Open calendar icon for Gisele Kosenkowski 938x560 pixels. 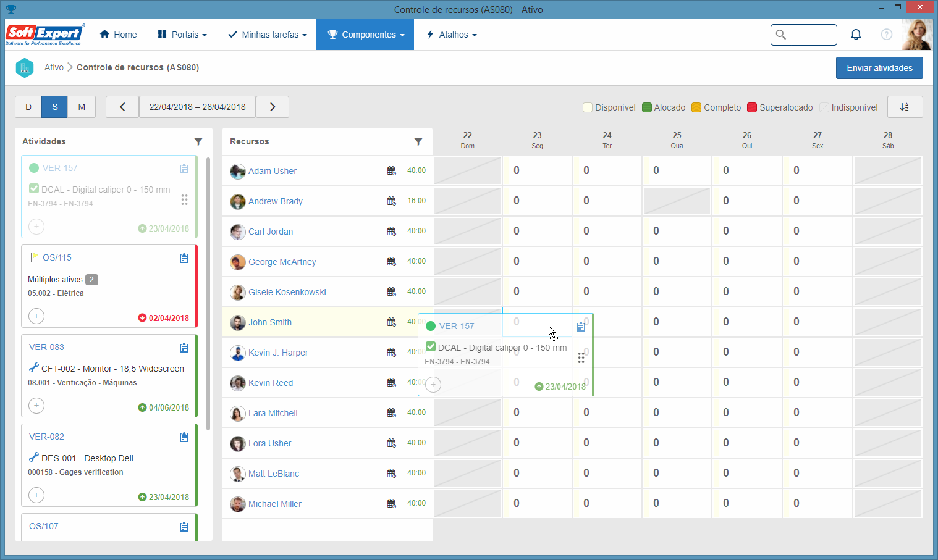pyautogui.click(x=392, y=292)
